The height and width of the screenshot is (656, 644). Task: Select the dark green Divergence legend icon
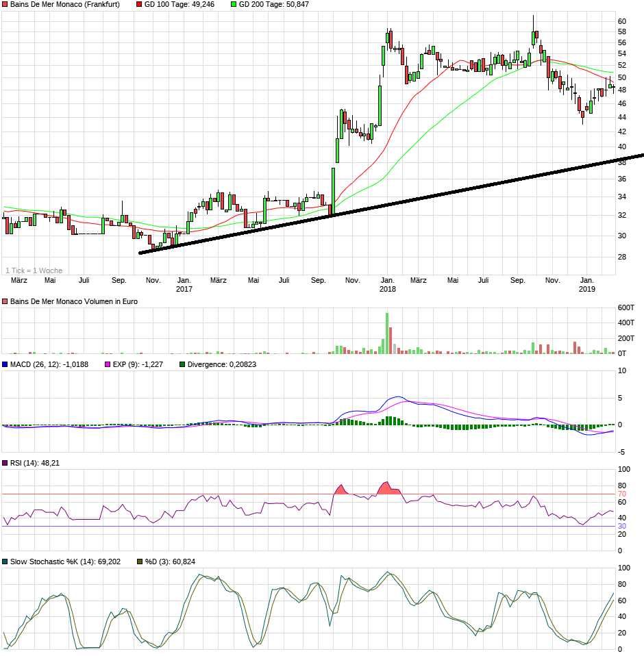(182, 364)
